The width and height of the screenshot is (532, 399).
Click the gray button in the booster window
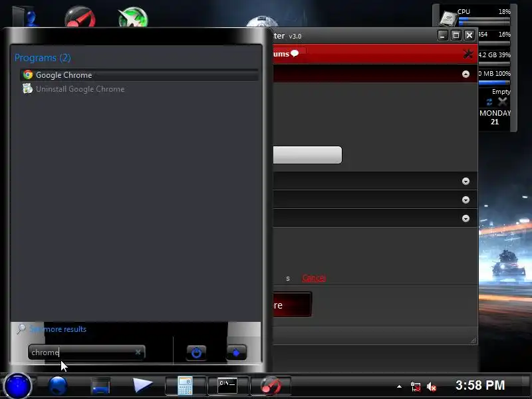(x=307, y=155)
